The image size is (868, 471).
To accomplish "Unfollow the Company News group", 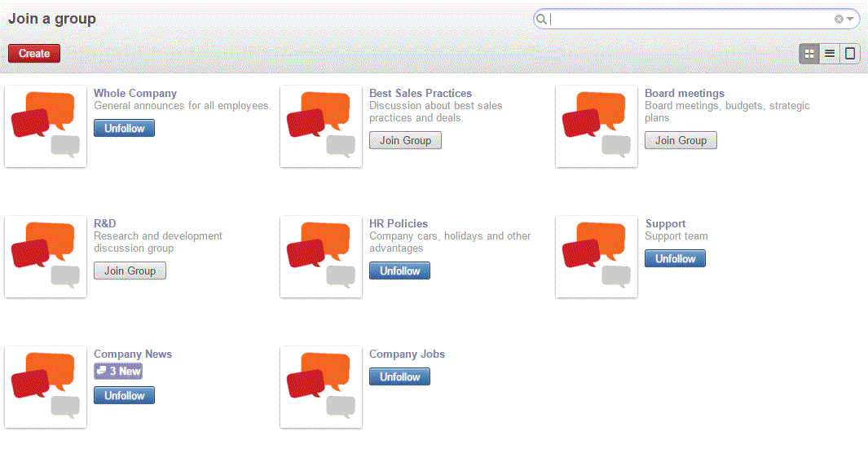I will (124, 395).
